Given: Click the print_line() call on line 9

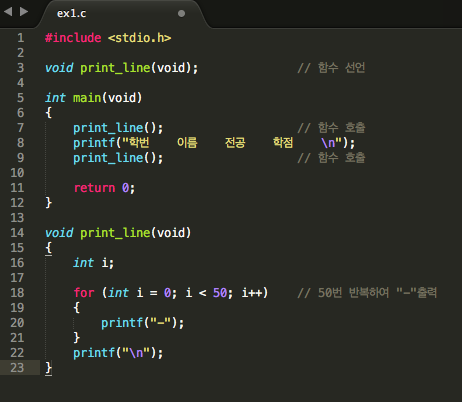Looking at the screenshot, I should [x=118, y=158].
